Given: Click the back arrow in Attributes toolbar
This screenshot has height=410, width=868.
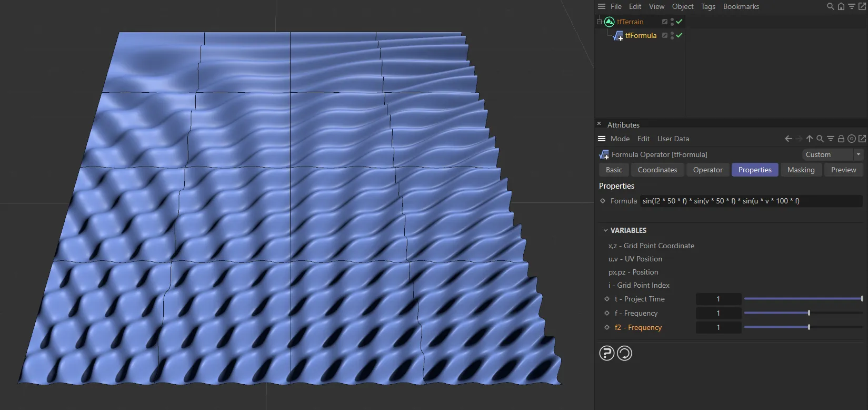Looking at the screenshot, I should click(788, 139).
